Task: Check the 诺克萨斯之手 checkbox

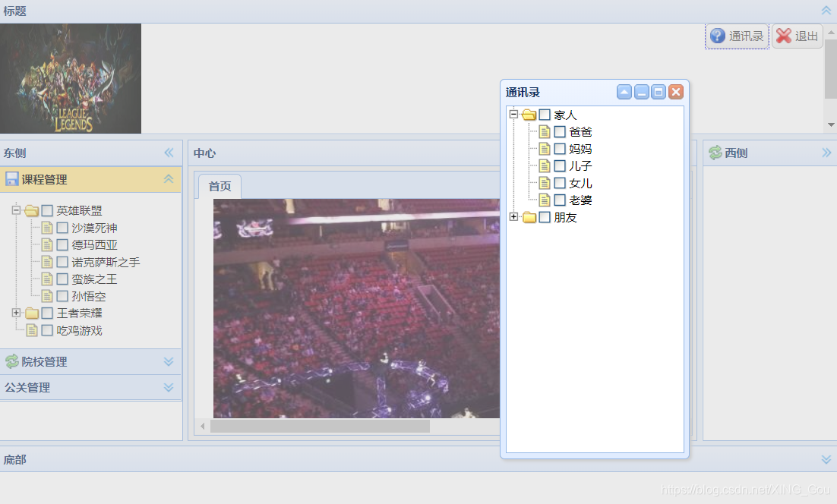Action: [62, 262]
